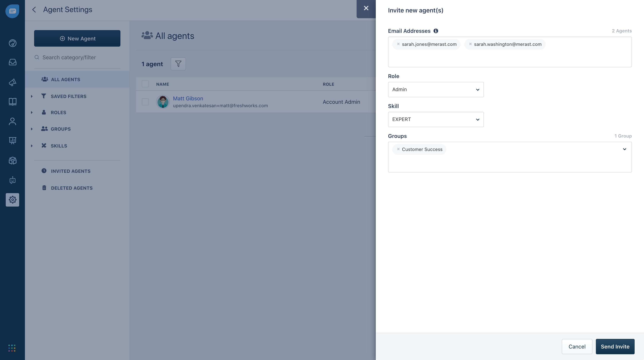This screenshot has width=644, height=360.
Task: Open the agent filter funnel button
Action: point(178,64)
